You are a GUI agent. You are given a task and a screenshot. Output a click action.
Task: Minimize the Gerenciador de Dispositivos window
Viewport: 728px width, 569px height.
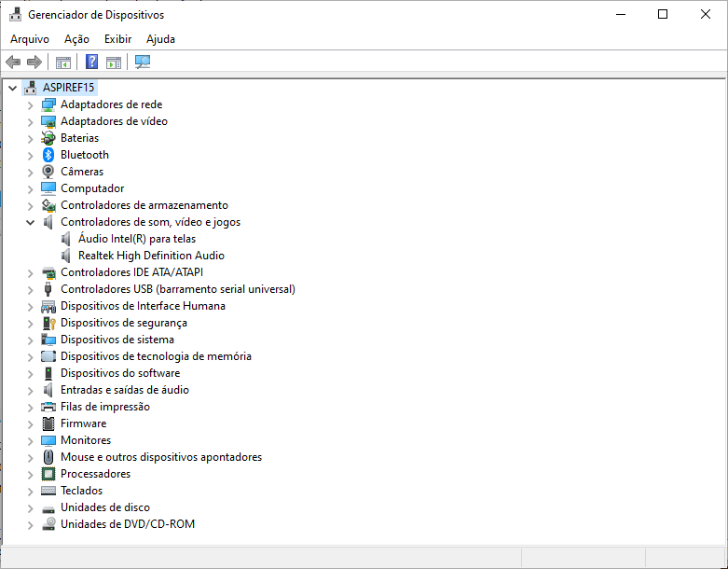tap(621, 14)
